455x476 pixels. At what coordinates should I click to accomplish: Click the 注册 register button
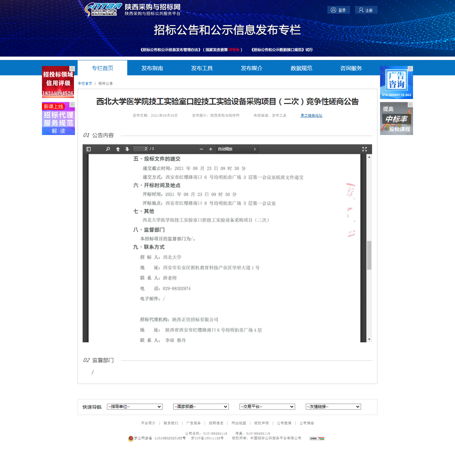(x=366, y=10)
